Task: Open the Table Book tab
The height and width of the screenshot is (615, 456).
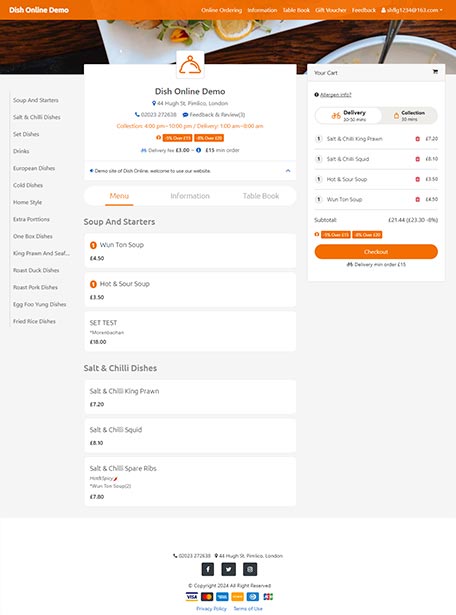Action: pyautogui.click(x=261, y=196)
